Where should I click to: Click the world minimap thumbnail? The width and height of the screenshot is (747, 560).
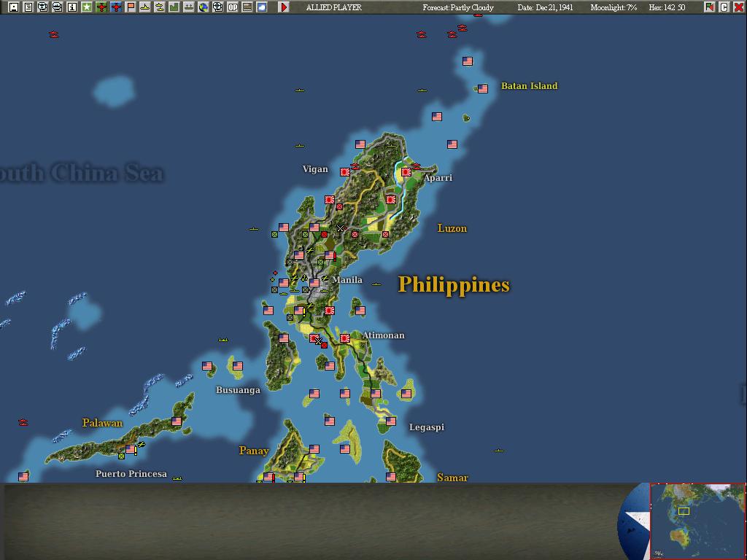pos(698,521)
